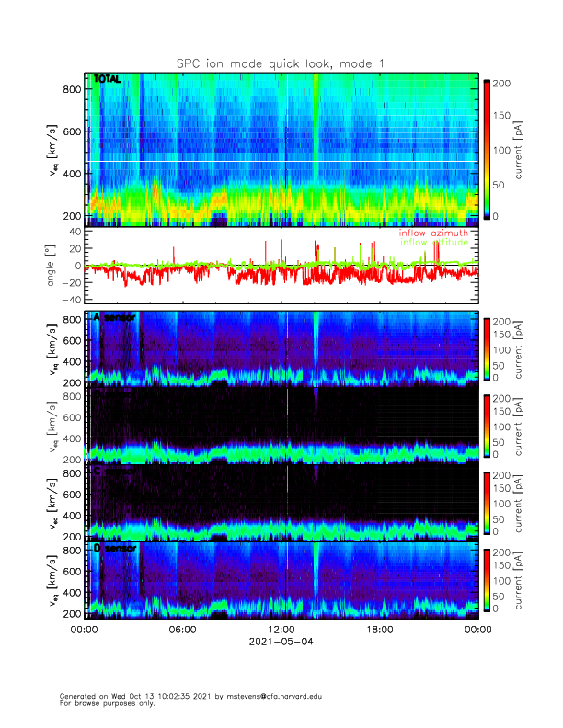Click the 200 tick on TOTAL colorbar
The height and width of the screenshot is (728, 563).
[510, 83]
